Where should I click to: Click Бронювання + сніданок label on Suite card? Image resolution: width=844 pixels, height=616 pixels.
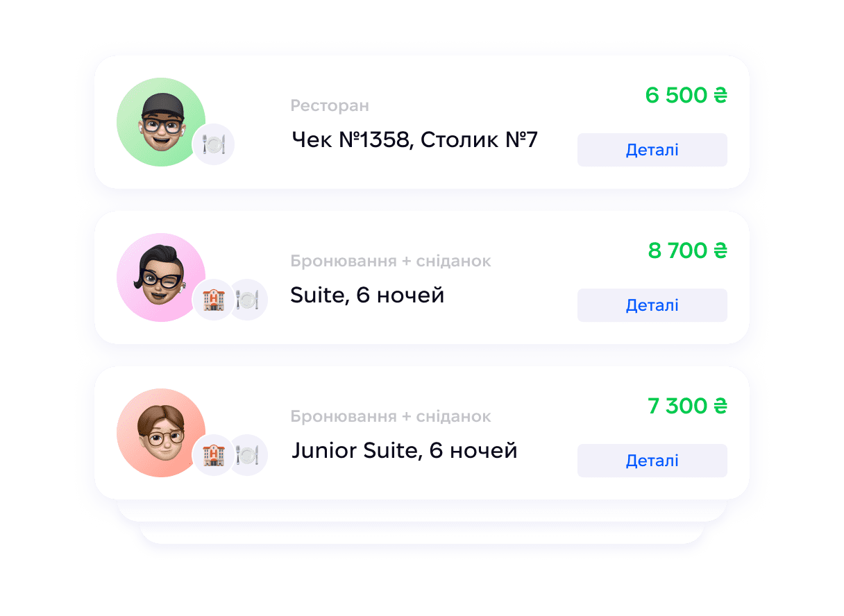pos(391,262)
